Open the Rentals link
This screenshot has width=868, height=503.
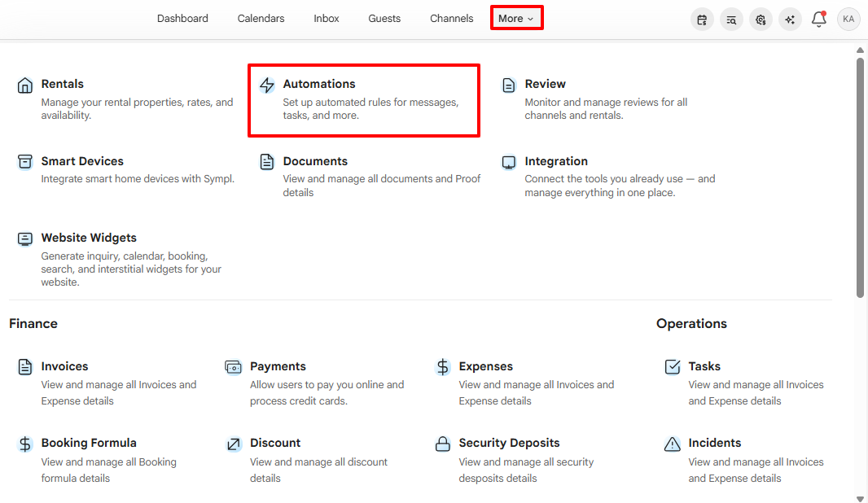click(63, 84)
